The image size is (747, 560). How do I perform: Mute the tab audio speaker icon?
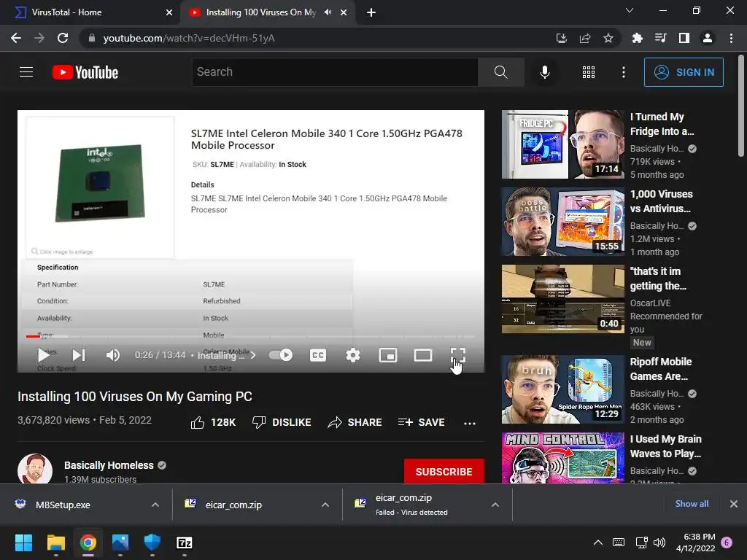(x=328, y=12)
